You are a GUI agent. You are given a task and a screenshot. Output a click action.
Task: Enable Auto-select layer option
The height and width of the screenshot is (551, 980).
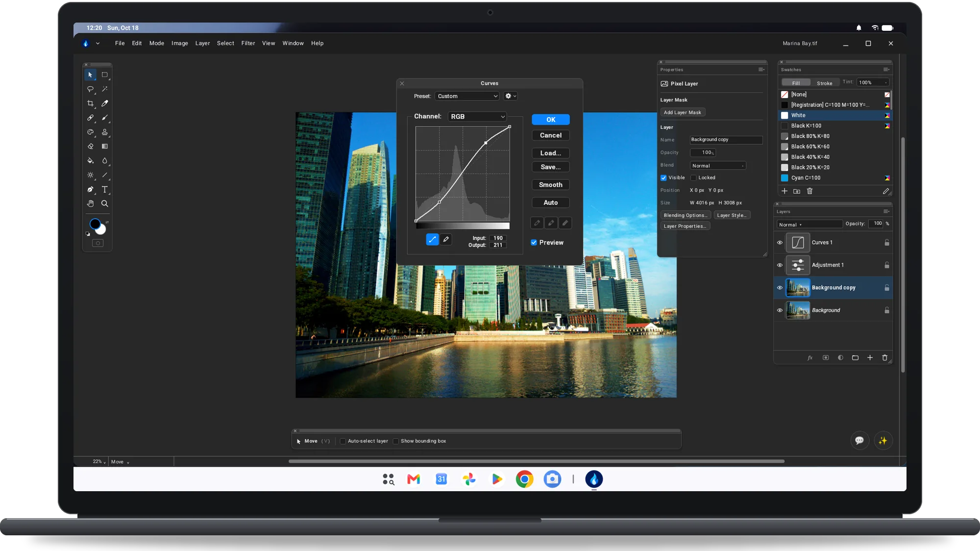coord(343,441)
